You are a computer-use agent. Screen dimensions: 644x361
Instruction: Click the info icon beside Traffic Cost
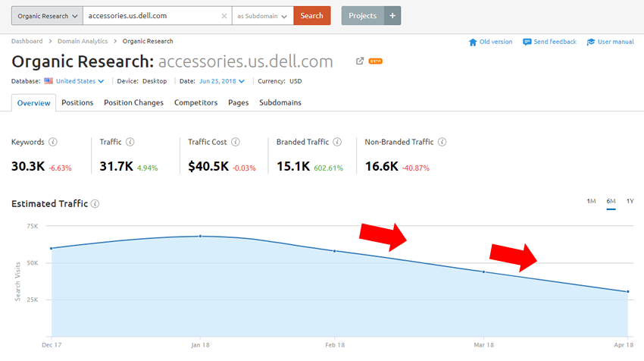[236, 142]
